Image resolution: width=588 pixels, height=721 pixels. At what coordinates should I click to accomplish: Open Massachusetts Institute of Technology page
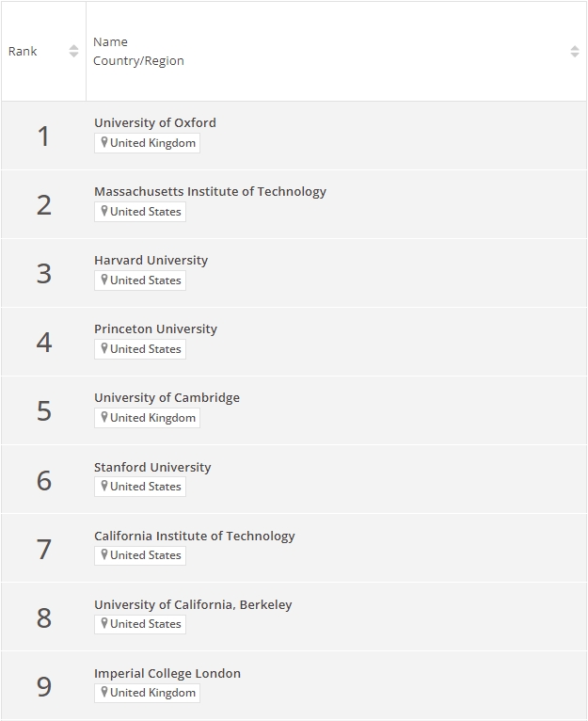tap(210, 191)
